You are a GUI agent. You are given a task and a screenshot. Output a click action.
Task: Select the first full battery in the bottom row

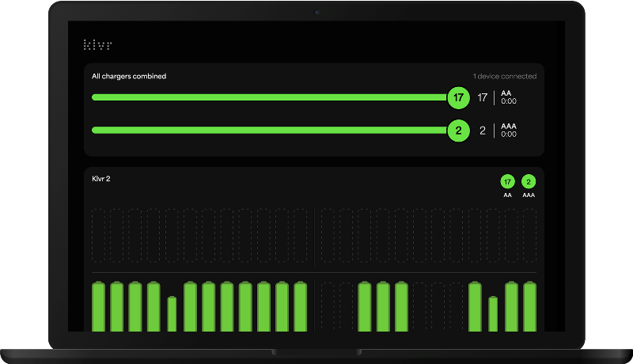pyautogui.click(x=99, y=307)
